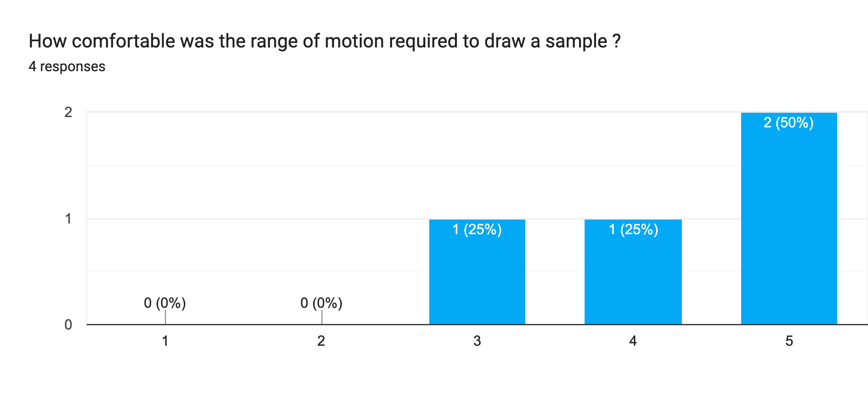Image resolution: width=868 pixels, height=413 pixels.
Task: Click y-axis label 2 at top
Action: click(68, 113)
